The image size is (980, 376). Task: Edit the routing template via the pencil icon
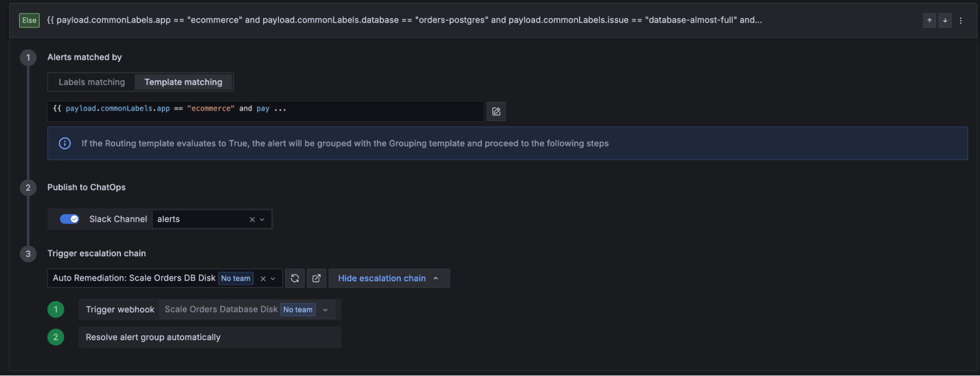pos(496,111)
